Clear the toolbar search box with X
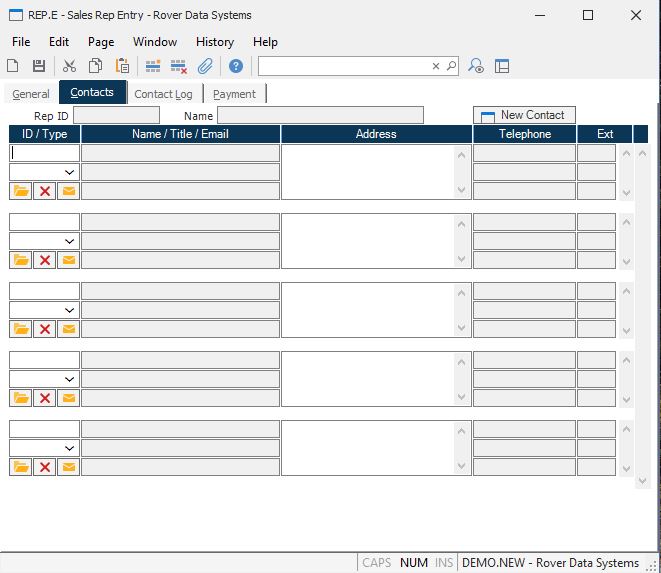The image size is (661, 573). point(436,66)
